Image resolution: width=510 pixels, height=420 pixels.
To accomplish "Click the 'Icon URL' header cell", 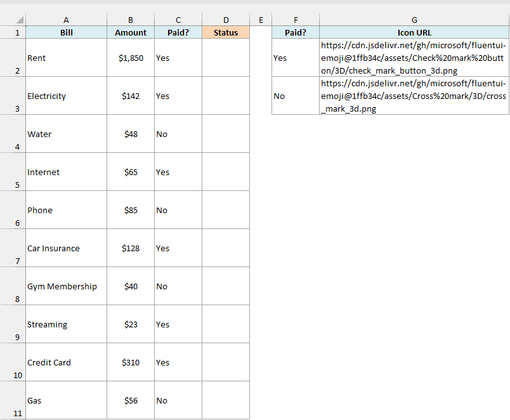I will click(414, 32).
